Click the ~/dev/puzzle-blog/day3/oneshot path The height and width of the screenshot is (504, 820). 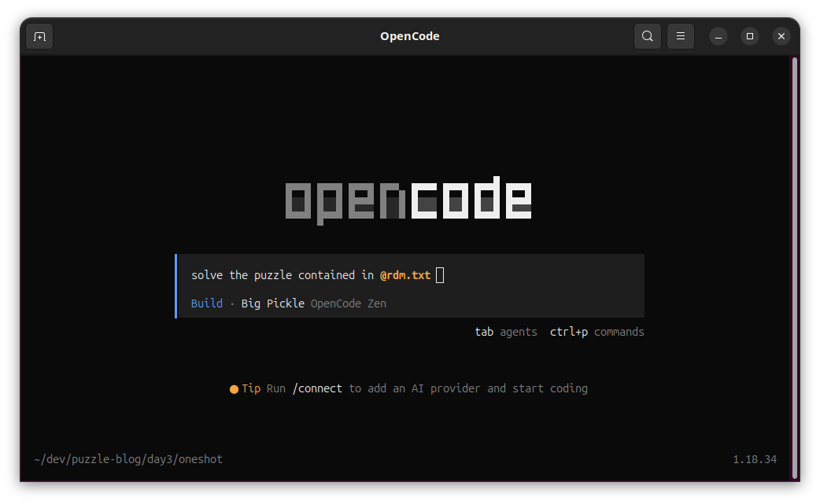coord(128,459)
